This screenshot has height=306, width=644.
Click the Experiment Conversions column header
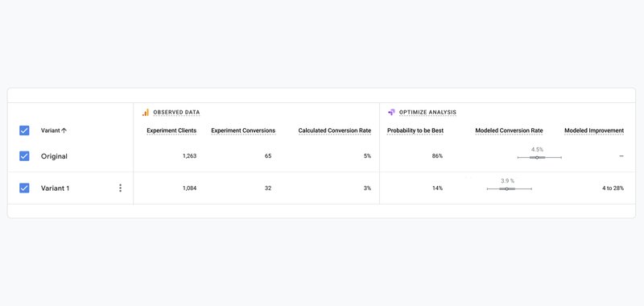[243, 130]
